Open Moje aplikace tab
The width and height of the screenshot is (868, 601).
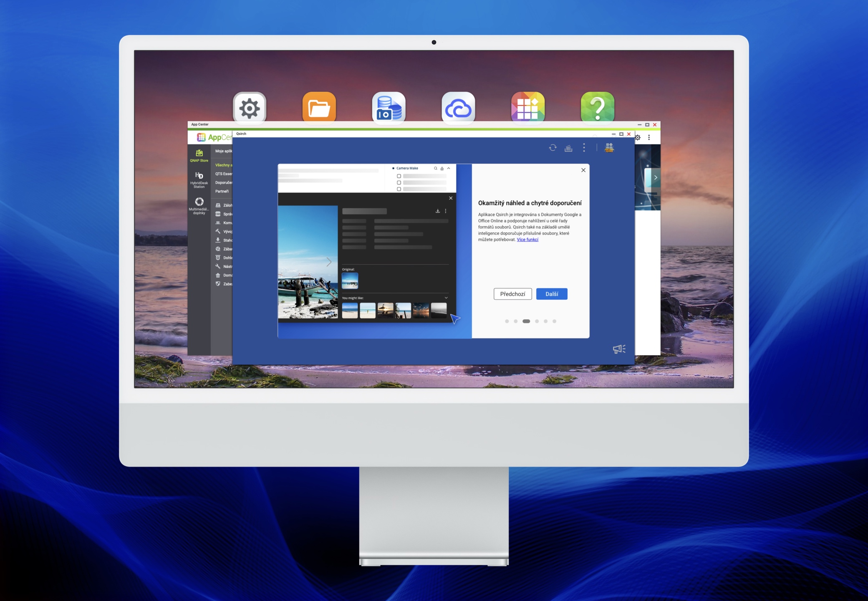[223, 151]
